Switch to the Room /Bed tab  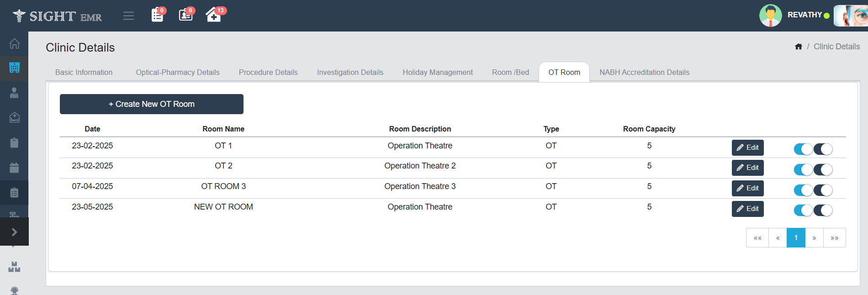click(510, 72)
